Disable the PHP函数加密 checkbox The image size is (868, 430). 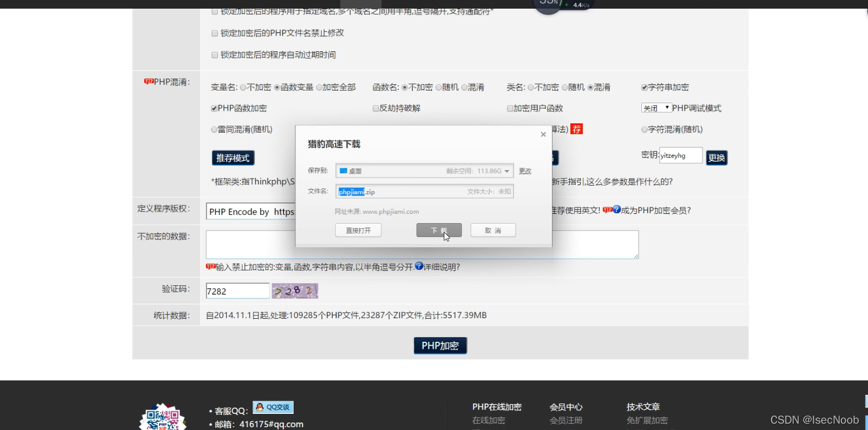(x=213, y=108)
